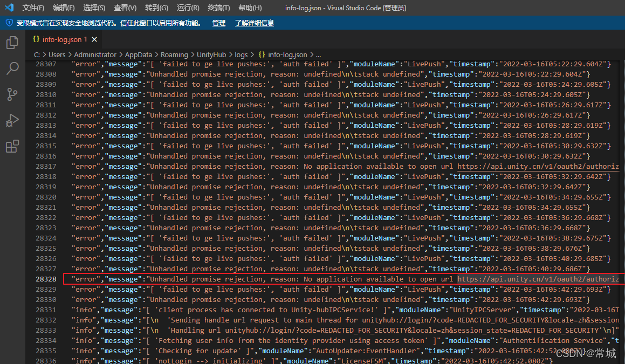Click line number 28317
This screenshot has height=364, width=625.
(46, 167)
